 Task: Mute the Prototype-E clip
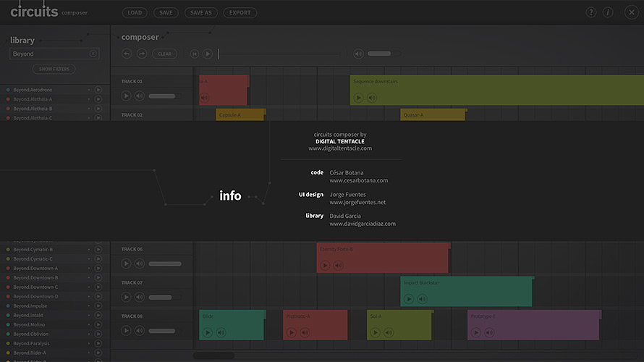(x=489, y=332)
